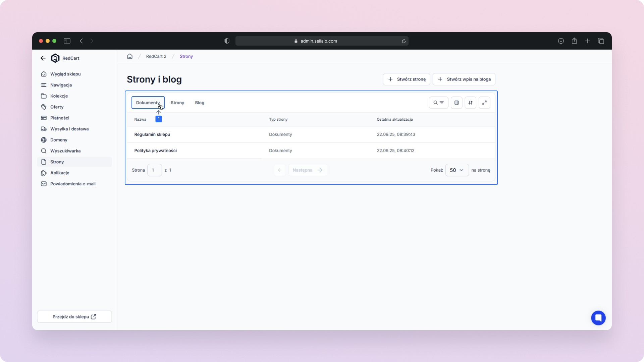Screen dimensions: 644x362
Task: Click the page number input field
Action: click(154, 170)
